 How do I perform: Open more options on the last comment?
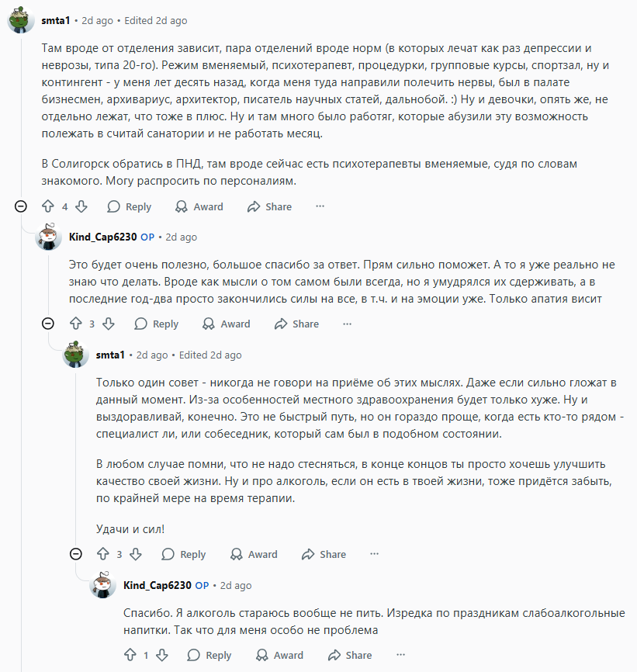400,655
